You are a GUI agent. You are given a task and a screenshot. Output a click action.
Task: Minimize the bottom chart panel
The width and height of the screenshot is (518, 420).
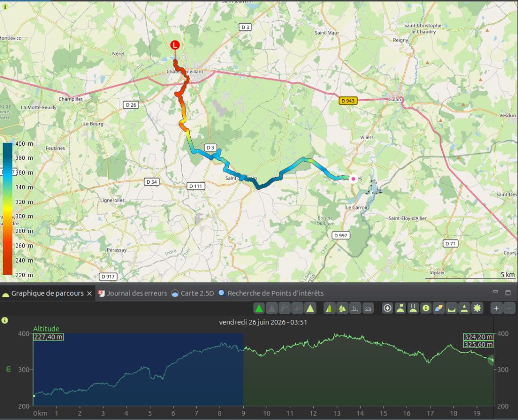click(x=495, y=292)
